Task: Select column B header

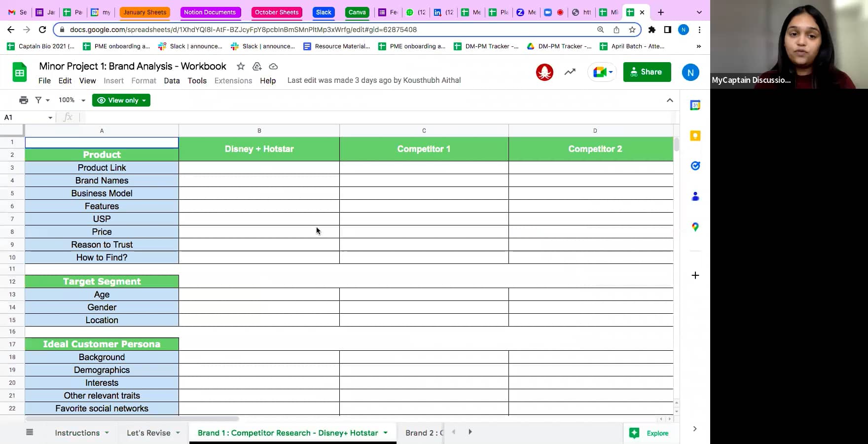Action: 259,131
